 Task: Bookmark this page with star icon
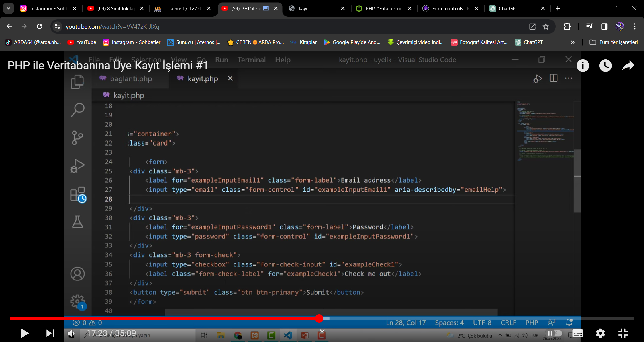pyautogui.click(x=546, y=27)
